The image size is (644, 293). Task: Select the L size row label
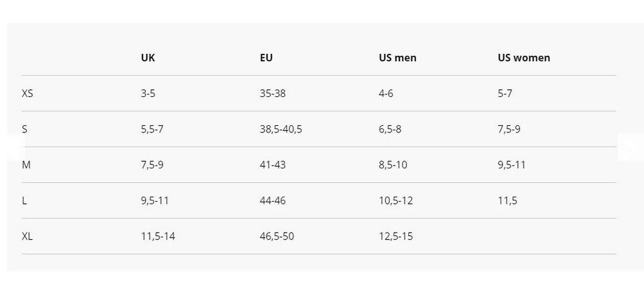24,200
